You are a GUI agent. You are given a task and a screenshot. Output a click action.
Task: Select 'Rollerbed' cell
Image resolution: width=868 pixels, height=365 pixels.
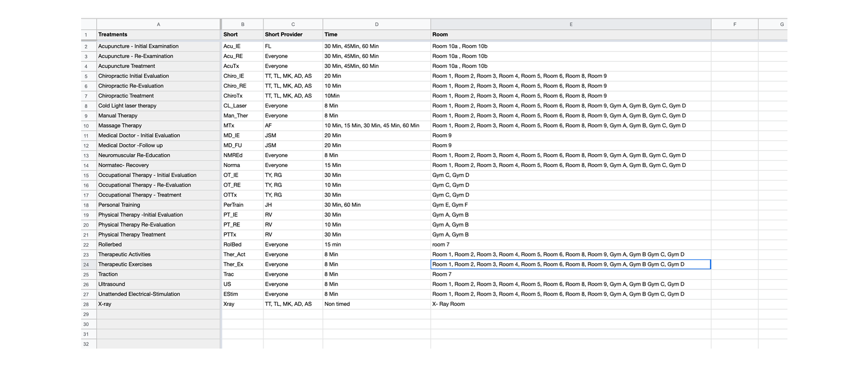158,245
